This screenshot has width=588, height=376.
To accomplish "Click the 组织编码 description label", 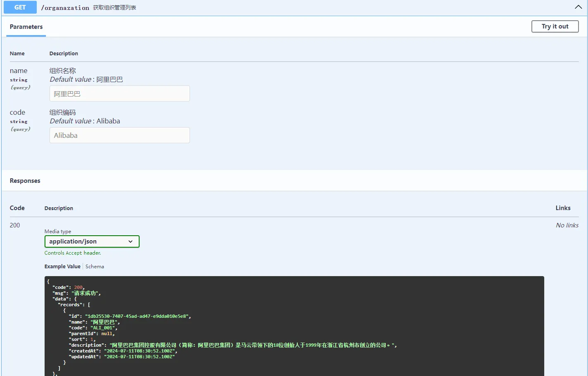I will 63,112.
